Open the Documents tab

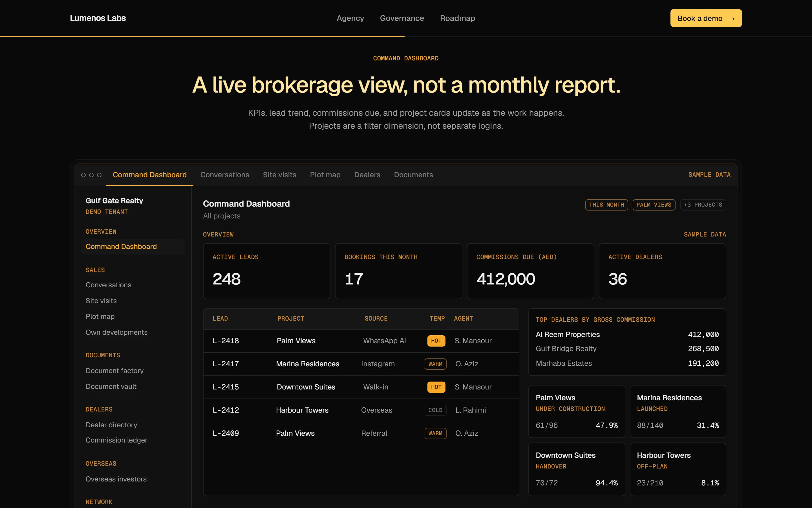tap(413, 175)
